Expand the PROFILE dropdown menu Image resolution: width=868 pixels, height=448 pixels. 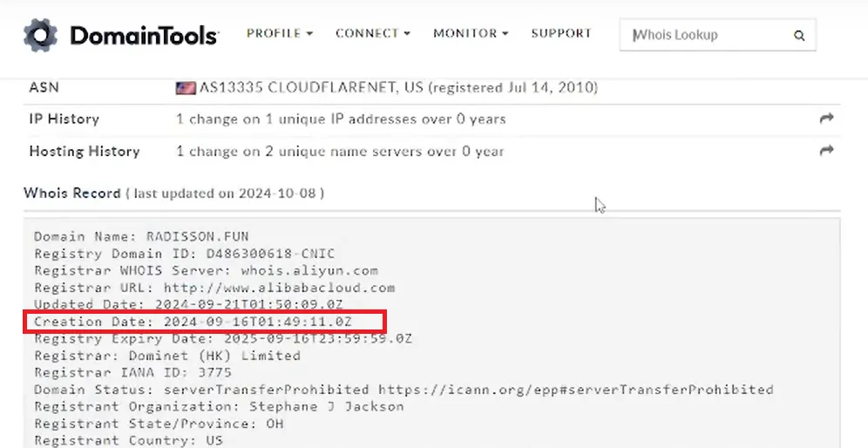click(x=280, y=33)
